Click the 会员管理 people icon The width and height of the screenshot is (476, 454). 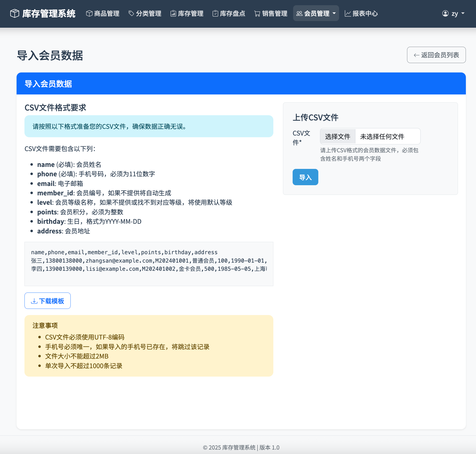[x=299, y=13]
